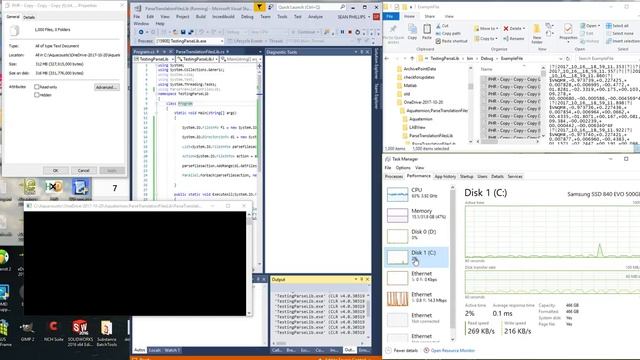Click the Explorer Up one level arrow
Screen dimensions: 640x360
tap(412, 58)
